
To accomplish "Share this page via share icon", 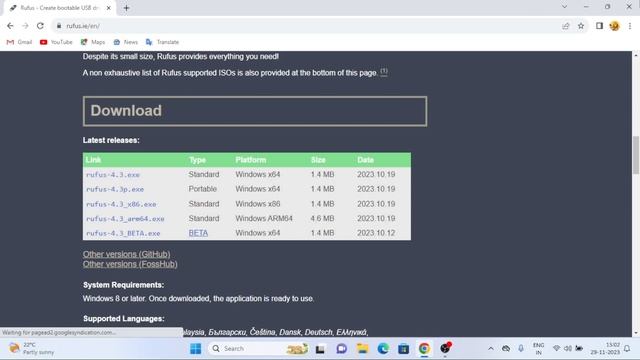I will (x=565, y=26).
